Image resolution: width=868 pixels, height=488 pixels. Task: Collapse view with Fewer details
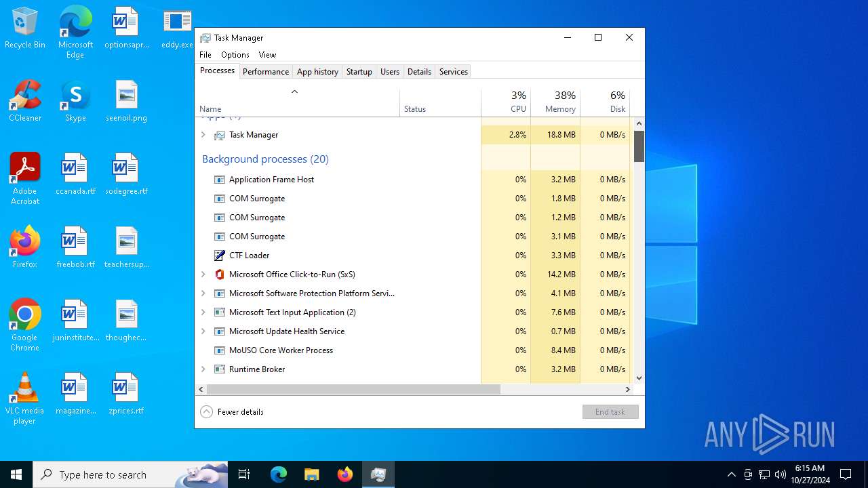[x=232, y=412]
